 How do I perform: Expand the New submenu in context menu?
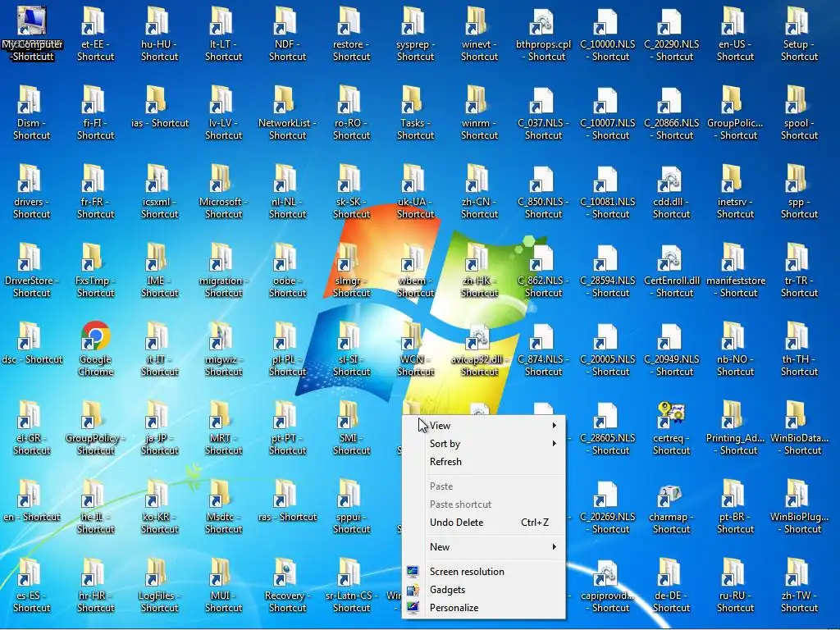484,547
